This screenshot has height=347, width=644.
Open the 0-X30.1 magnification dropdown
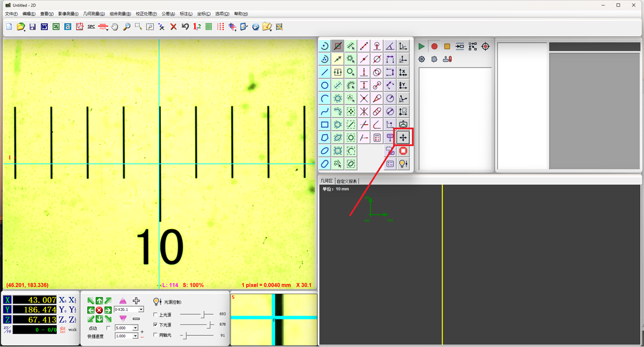[141, 310]
